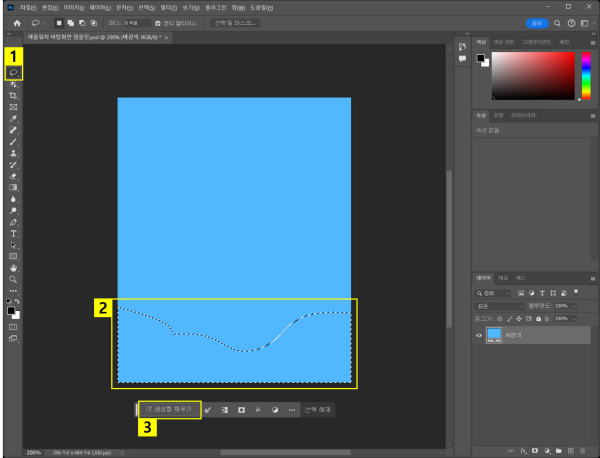600x458 pixels.
Task: Click the rainbow hue slider strip
Action: point(585,76)
